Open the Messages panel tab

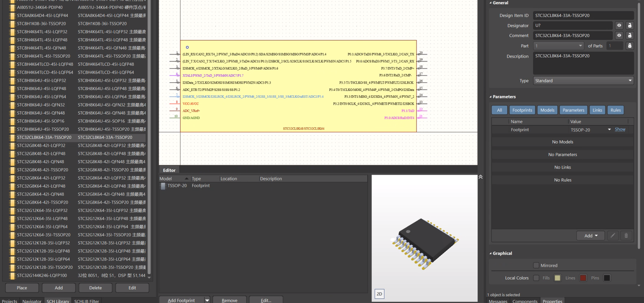(498, 301)
